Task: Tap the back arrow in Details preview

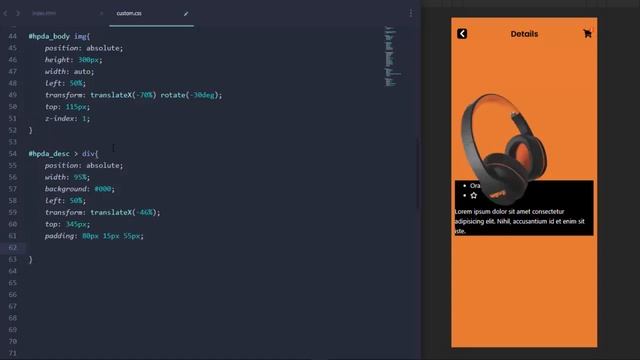Action: point(462,33)
